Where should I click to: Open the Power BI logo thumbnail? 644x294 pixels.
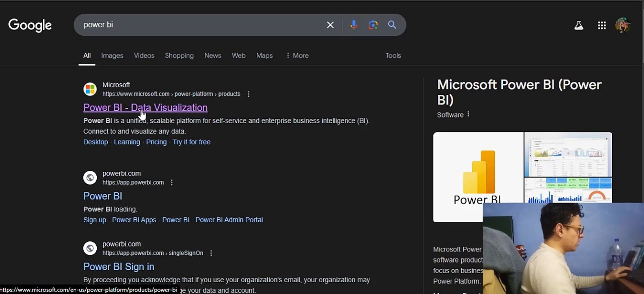[478, 177]
